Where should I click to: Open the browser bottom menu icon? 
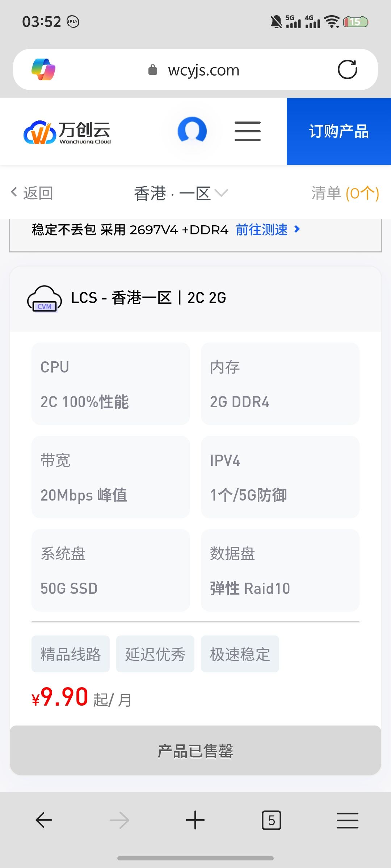347,820
